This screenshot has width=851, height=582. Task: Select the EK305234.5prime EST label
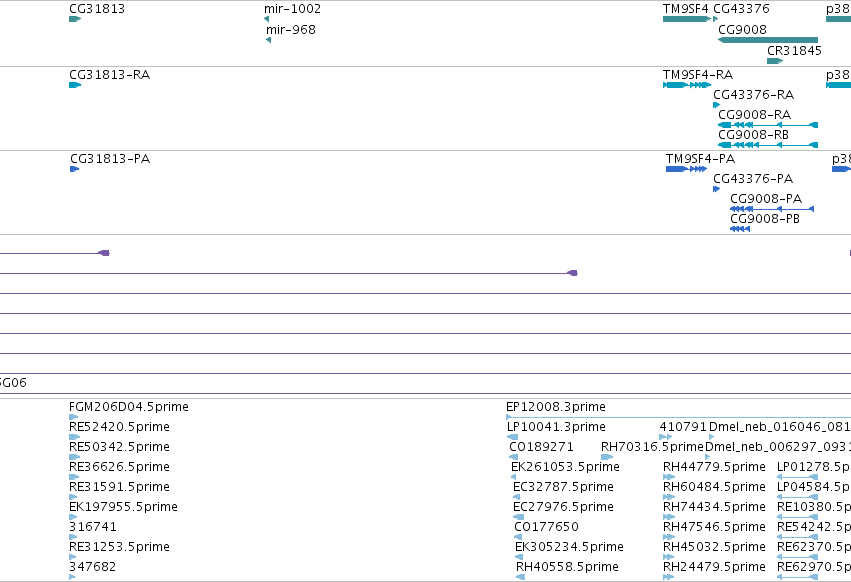tap(569, 547)
